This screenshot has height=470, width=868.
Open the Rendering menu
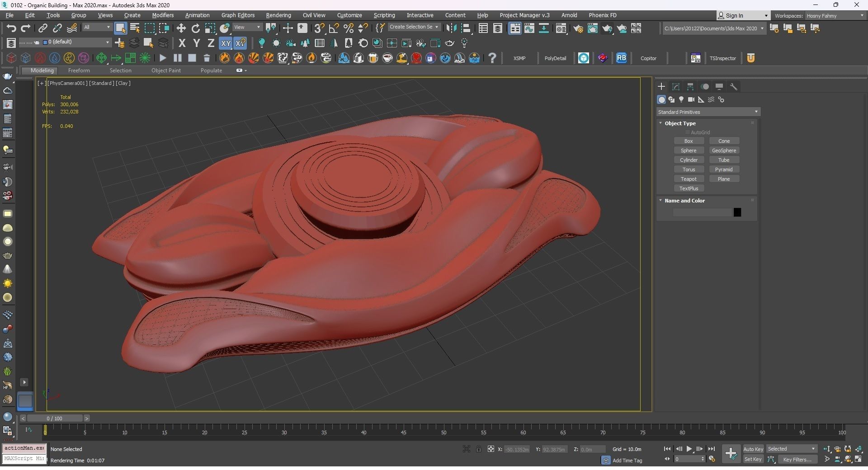pos(278,15)
